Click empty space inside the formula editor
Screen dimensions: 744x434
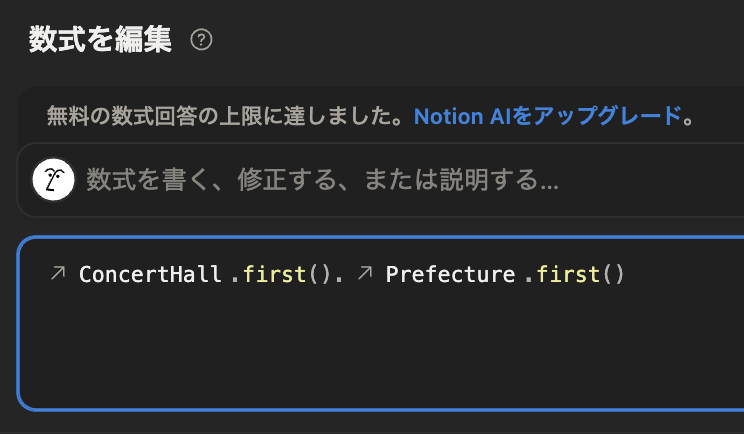[x=380, y=351]
